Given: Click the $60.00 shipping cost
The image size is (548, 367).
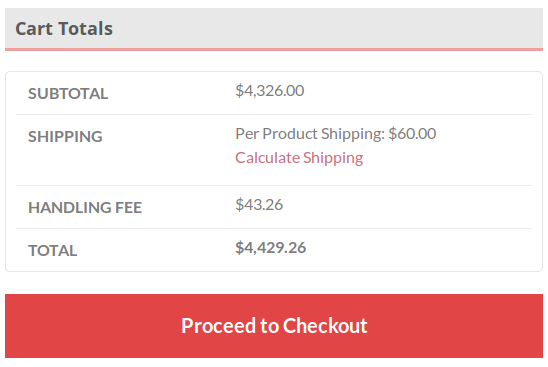Looking at the screenshot, I should [x=412, y=134].
